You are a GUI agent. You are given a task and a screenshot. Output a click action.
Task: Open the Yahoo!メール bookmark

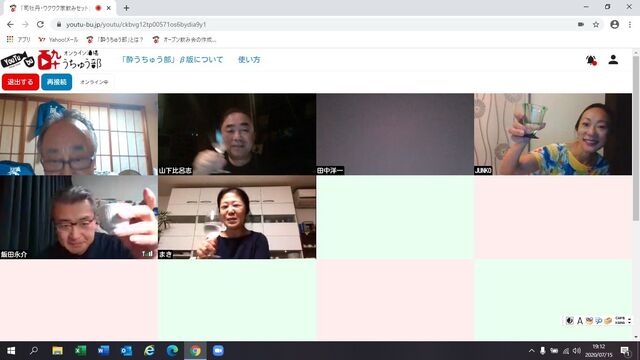(58, 40)
